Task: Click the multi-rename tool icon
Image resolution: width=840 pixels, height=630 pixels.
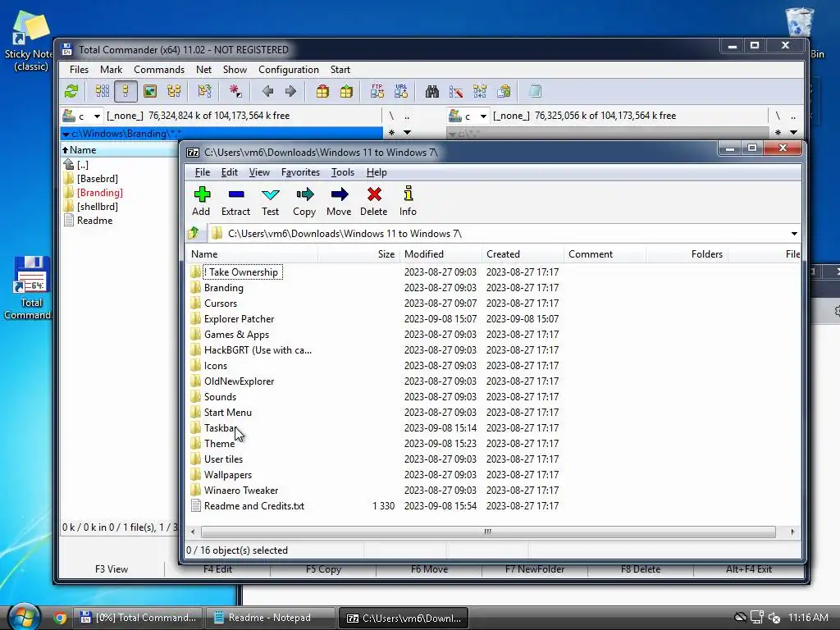Action: (456, 91)
